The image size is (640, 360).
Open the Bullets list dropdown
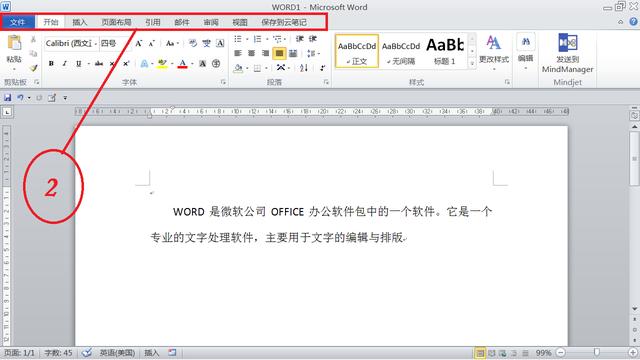[247, 39]
